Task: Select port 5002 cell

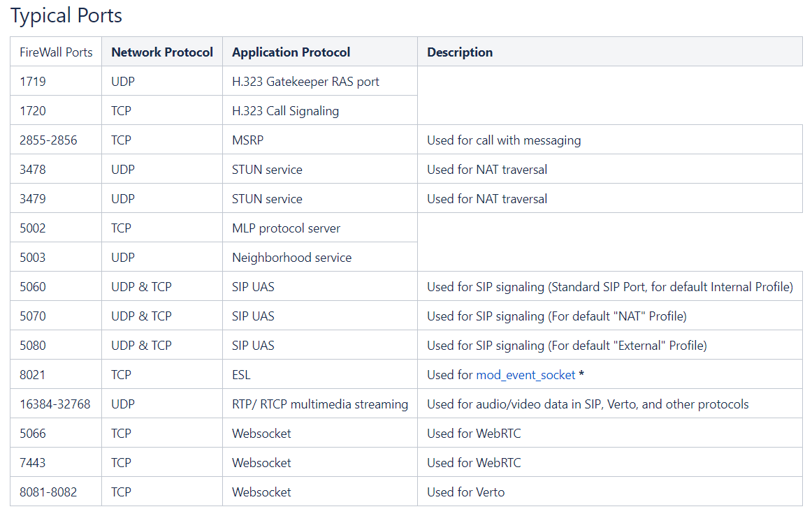Action: pos(56,228)
